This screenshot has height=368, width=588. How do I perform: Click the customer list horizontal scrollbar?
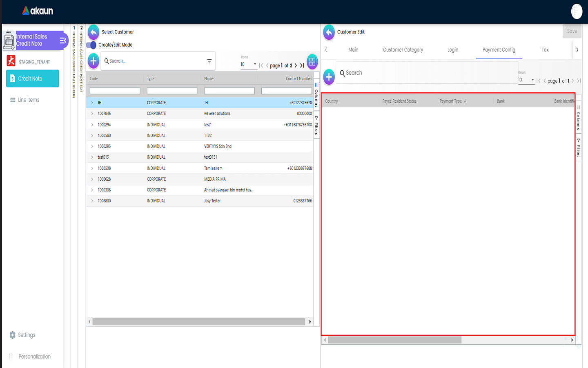[x=198, y=322]
